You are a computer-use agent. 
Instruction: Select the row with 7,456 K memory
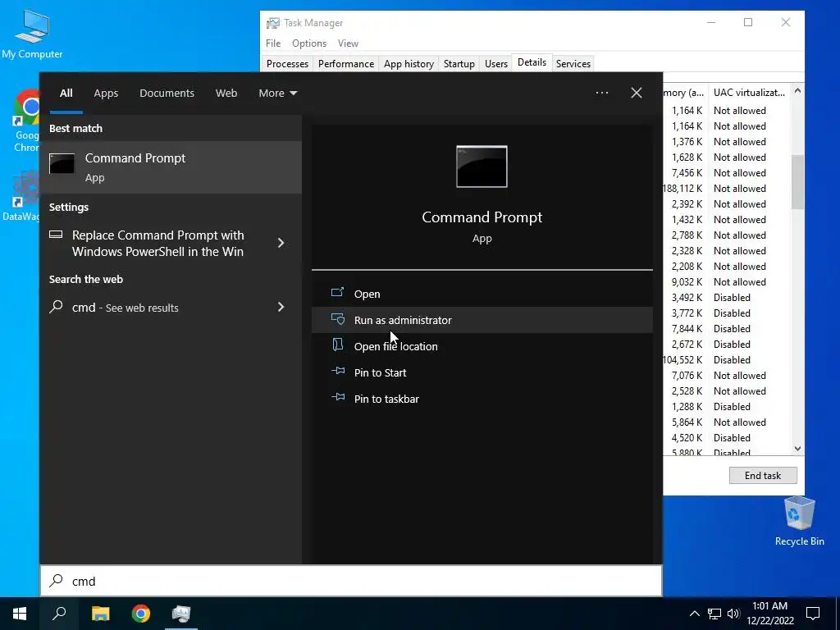coord(726,172)
